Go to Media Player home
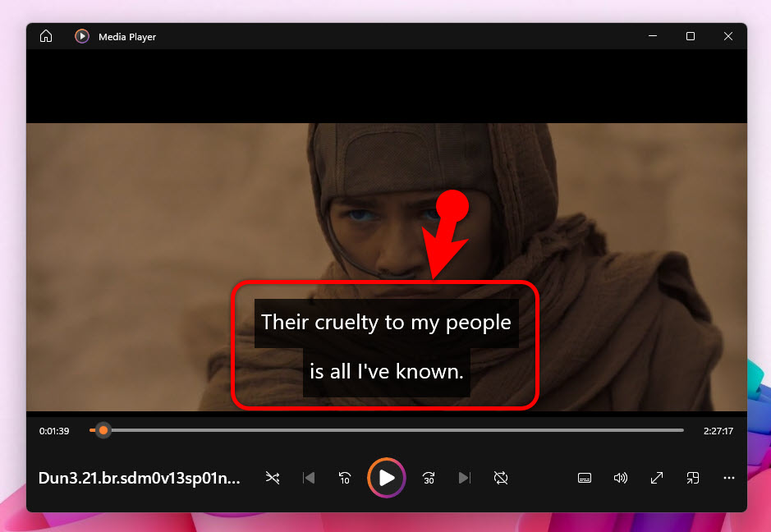771x532 pixels. click(x=46, y=36)
